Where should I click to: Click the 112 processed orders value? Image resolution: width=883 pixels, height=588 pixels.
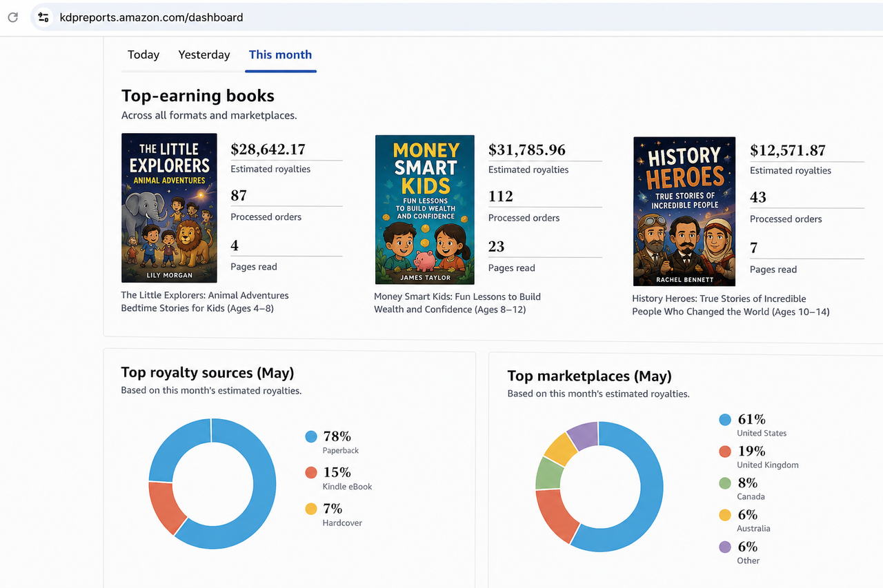(x=501, y=196)
